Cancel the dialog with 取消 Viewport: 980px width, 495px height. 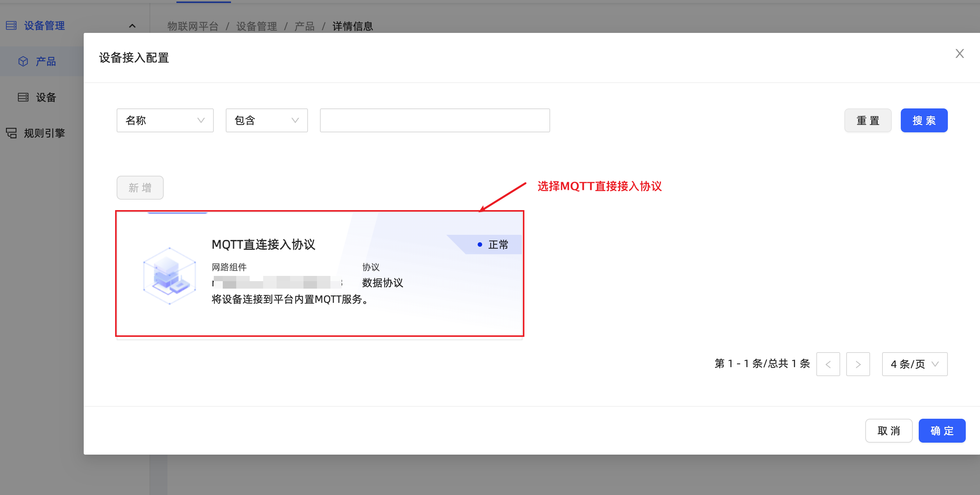(x=888, y=431)
